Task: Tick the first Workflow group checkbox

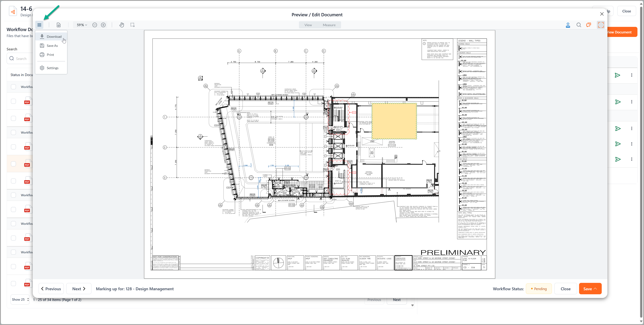Action: (13, 87)
